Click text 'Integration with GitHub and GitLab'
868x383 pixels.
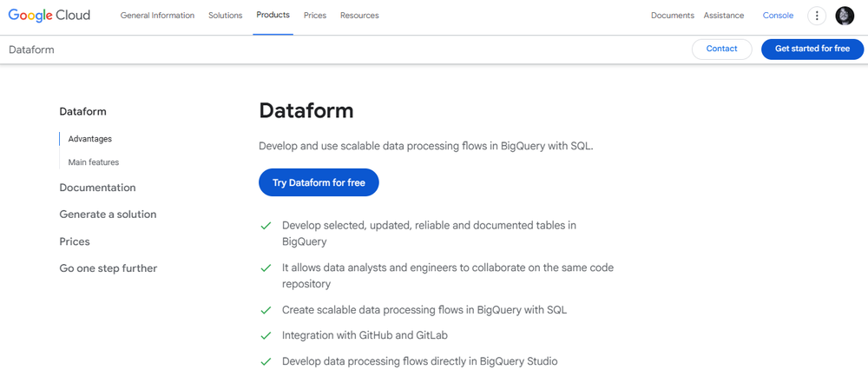point(365,335)
